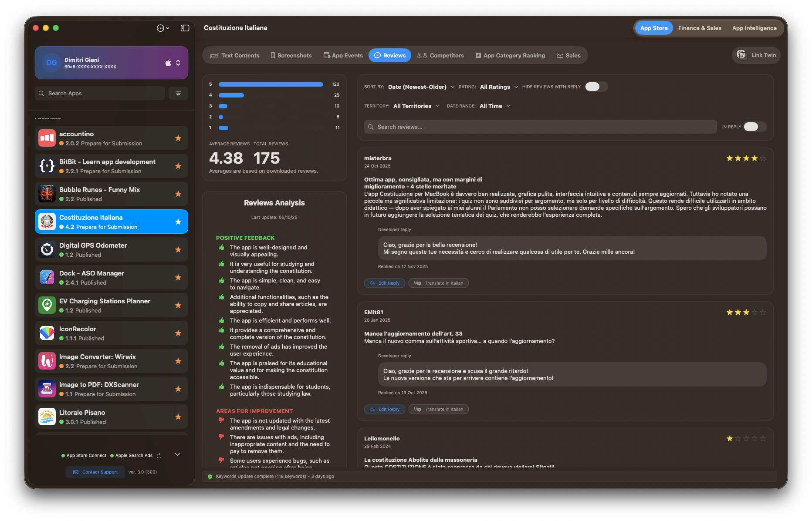Open the Screenshots tab icon

click(x=273, y=55)
